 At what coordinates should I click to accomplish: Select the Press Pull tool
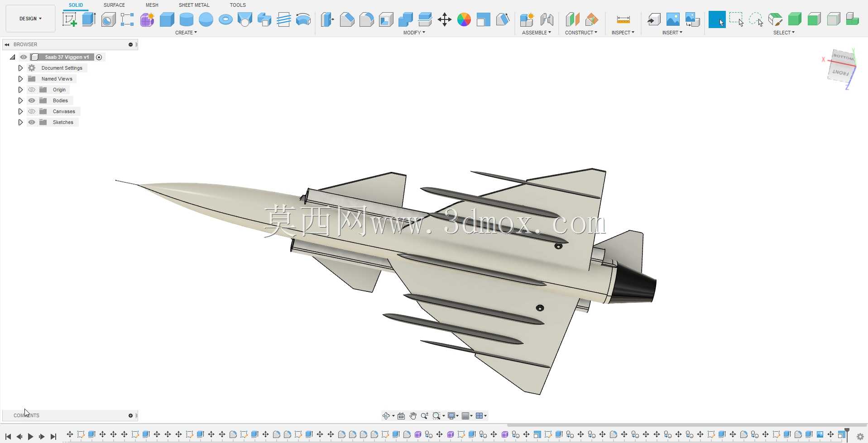click(327, 19)
